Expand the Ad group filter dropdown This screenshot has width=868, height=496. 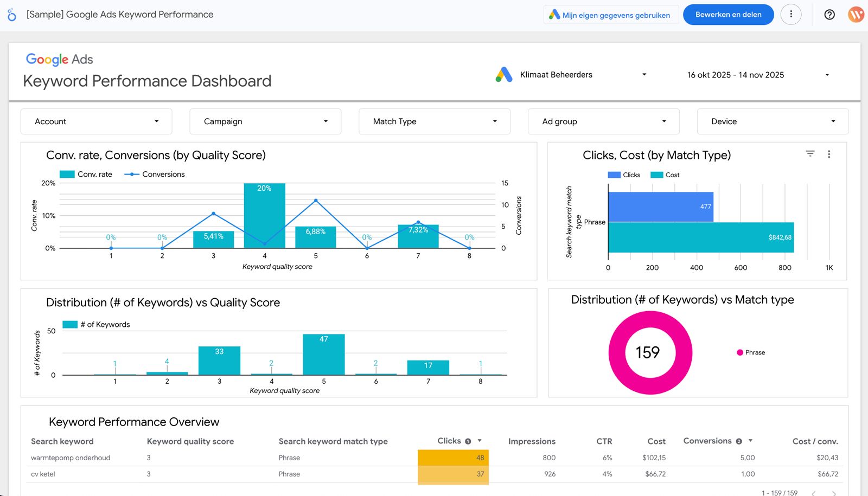(x=603, y=121)
